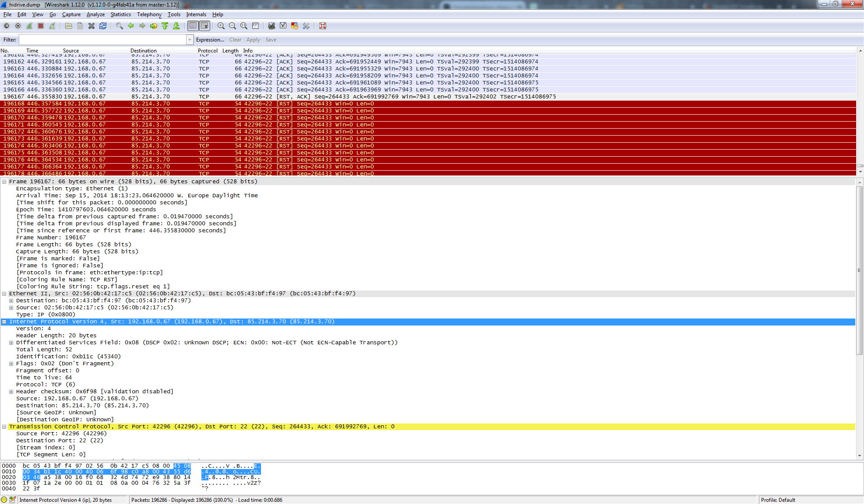Screen dimensions: 864x504
Task: Click the Profile: Default status text
Action: (x=778, y=500)
